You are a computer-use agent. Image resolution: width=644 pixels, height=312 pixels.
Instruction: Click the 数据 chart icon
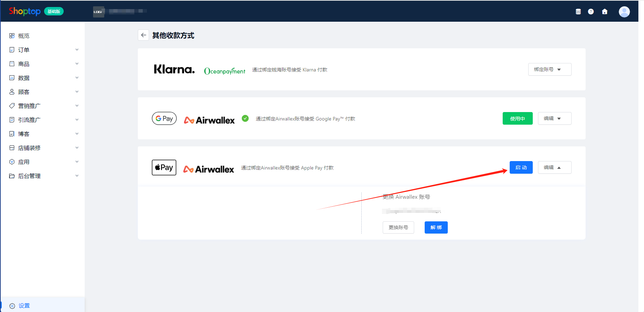click(x=12, y=78)
